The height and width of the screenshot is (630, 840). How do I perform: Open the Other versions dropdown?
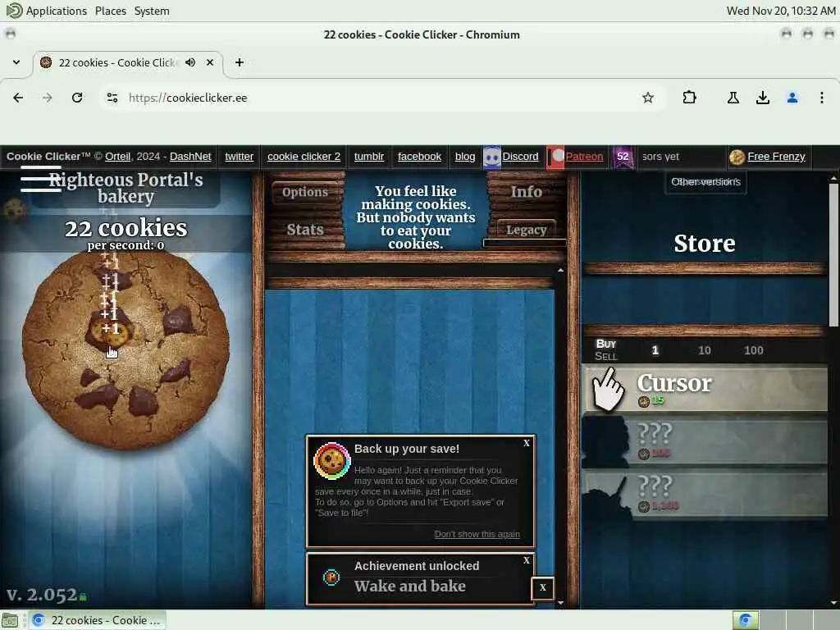click(706, 182)
